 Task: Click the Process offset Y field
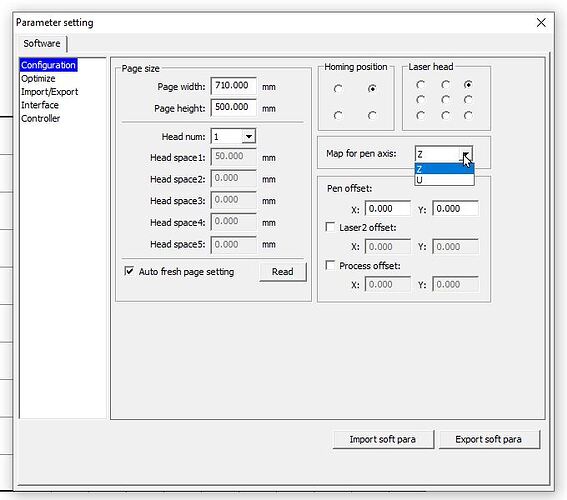click(x=455, y=284)
